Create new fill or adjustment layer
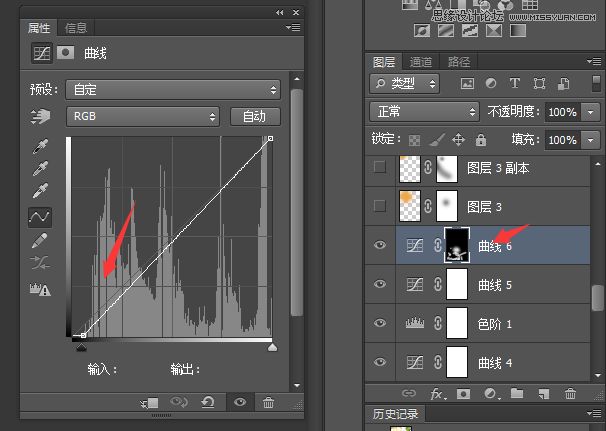The image size is (606, 431). pyautogui.click(x=492, y=394)
